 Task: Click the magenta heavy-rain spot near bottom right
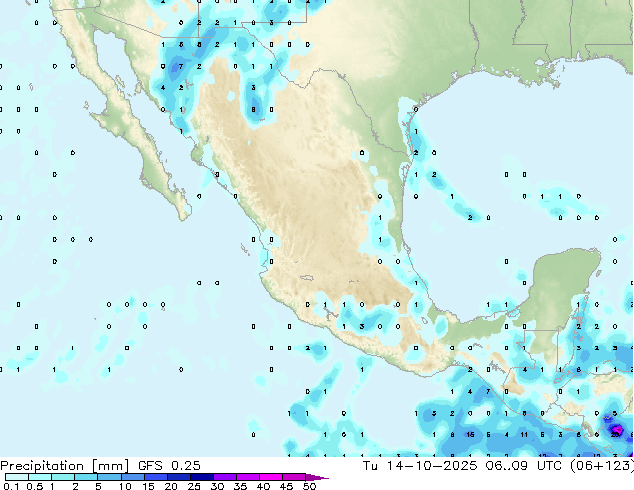point(617,429)
